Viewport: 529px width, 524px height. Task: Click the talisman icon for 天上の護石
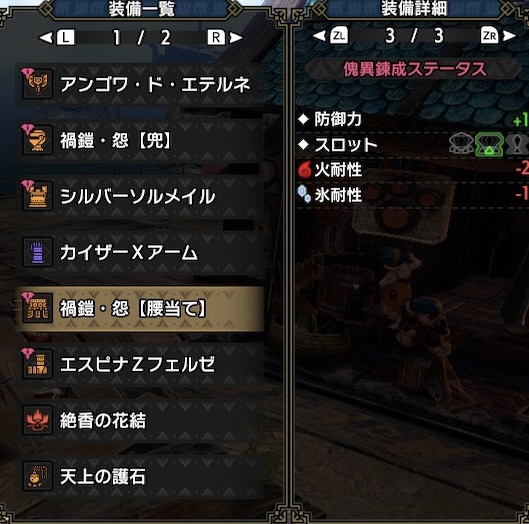tap(37, 476)
